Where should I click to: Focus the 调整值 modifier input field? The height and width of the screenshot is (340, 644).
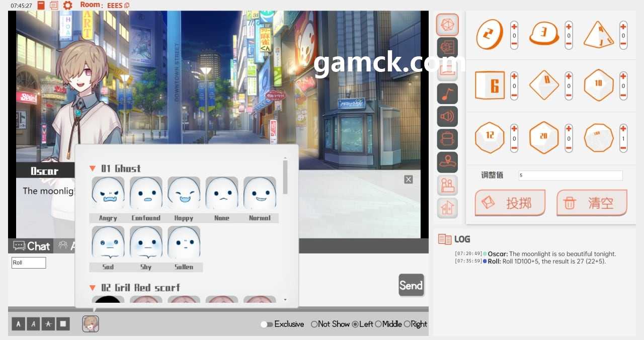coord(571,176)
